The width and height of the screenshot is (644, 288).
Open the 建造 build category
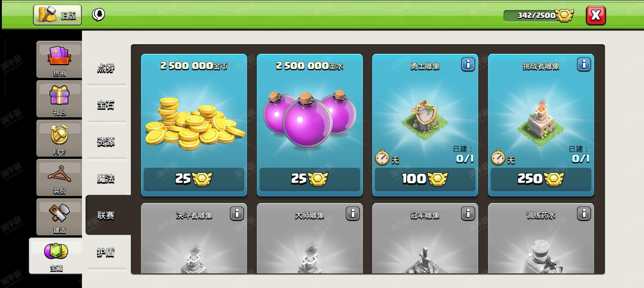pyautogui.click(x=59, y=217)
